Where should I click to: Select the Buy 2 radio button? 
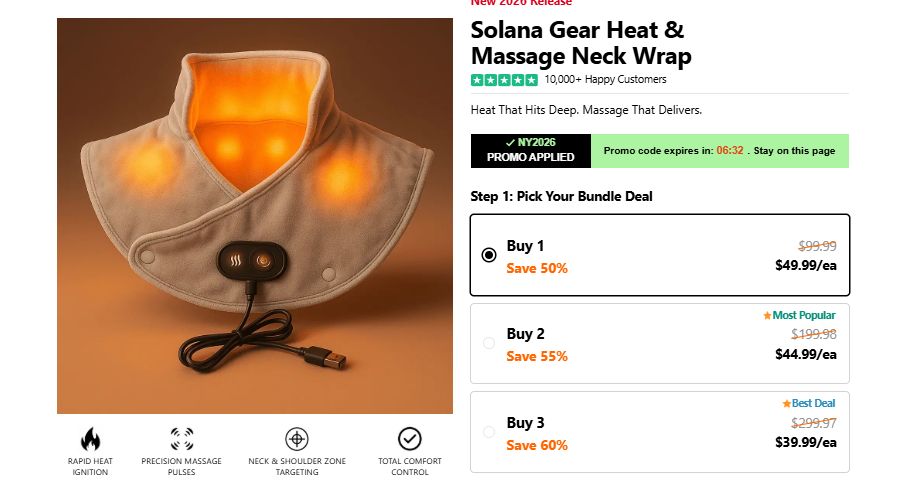(489, 343)
